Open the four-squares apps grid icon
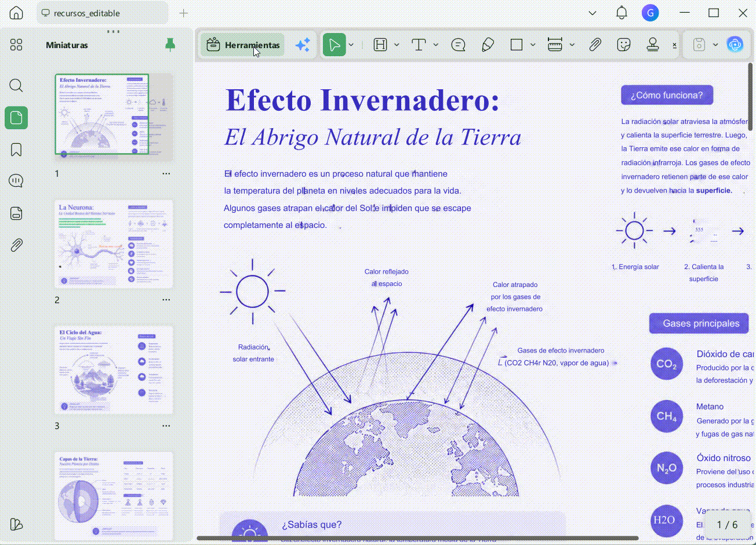 click(16, 45)
